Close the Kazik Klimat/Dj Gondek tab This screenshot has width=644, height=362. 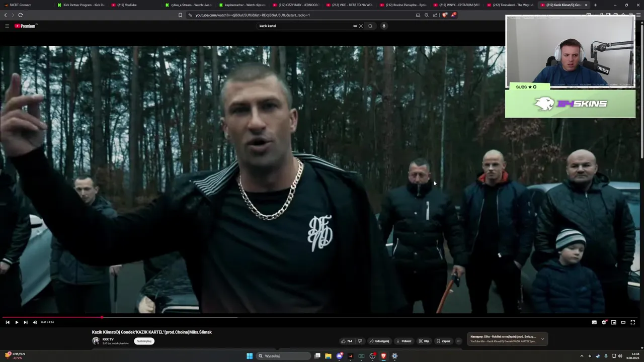586,5
